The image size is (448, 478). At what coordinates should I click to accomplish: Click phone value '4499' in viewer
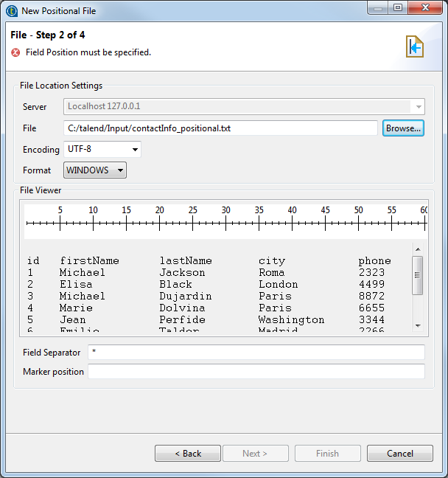[371, 285]
